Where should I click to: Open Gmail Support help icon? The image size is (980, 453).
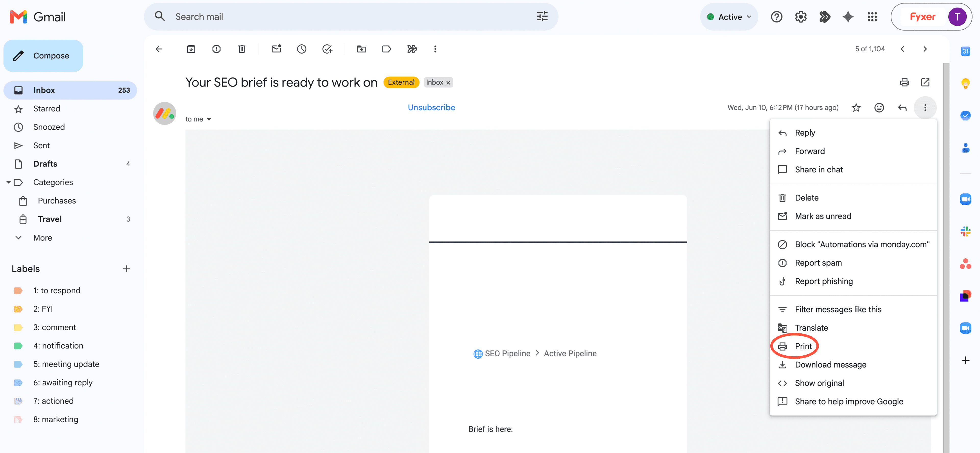(x=776, y=17)
